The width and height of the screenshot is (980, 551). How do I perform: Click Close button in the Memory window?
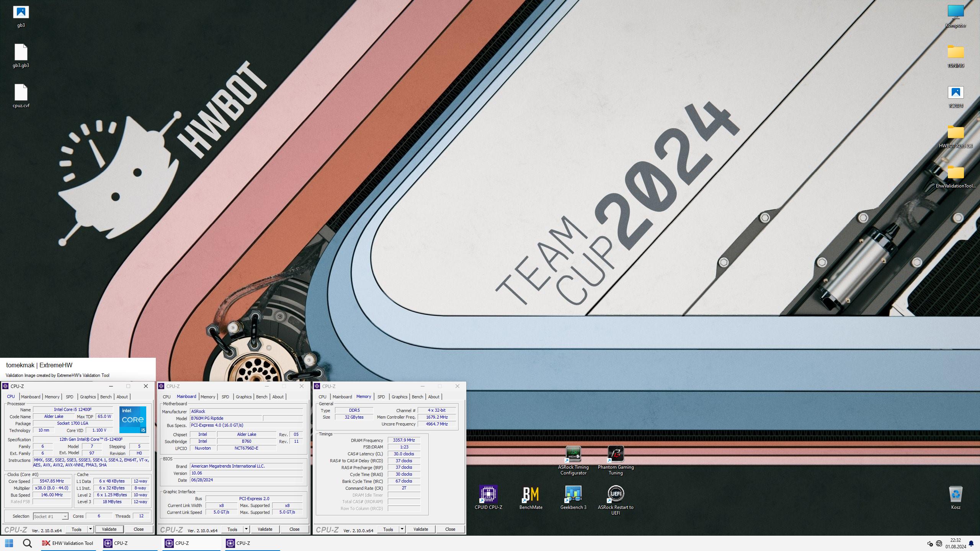[450, 529]
